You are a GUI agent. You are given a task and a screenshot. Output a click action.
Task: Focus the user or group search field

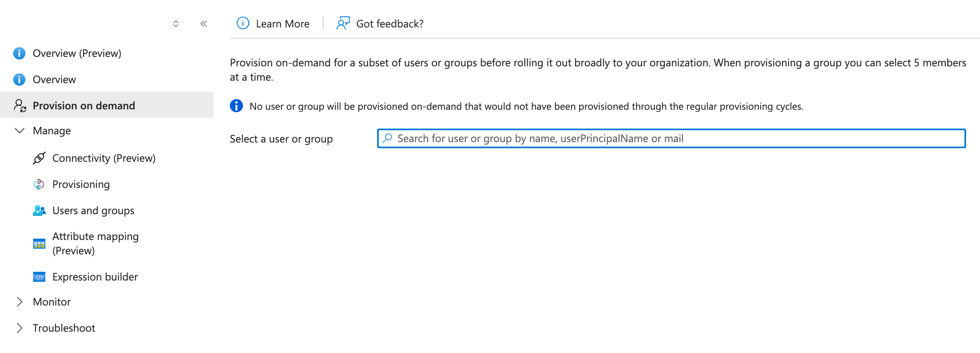pos(671,138)
